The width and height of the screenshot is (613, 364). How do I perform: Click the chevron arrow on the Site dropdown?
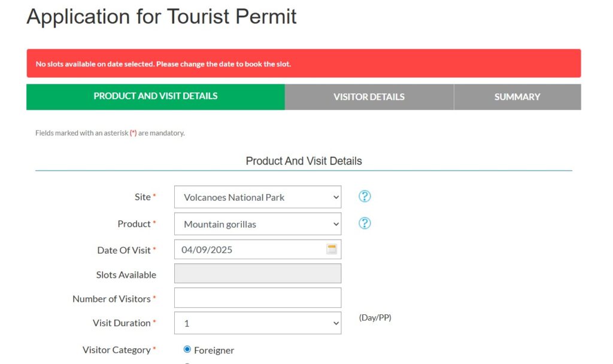click(x=335, y=196)
